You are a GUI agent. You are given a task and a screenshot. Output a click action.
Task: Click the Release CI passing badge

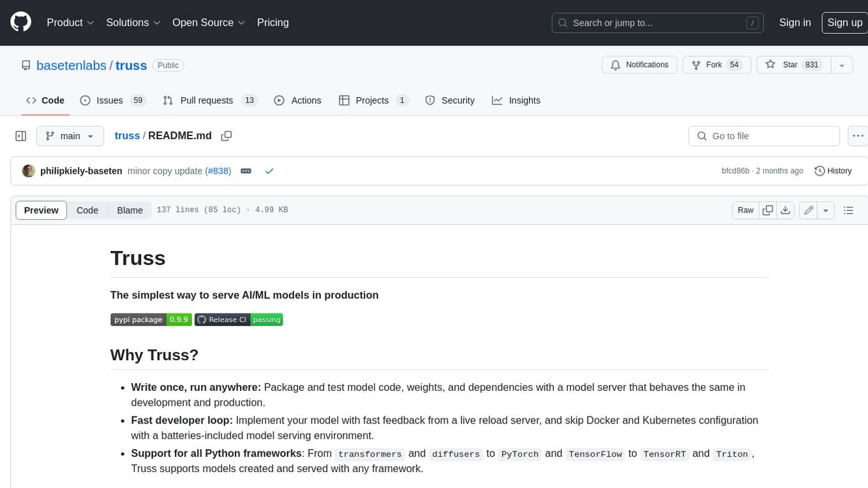(x=239, y=319)
